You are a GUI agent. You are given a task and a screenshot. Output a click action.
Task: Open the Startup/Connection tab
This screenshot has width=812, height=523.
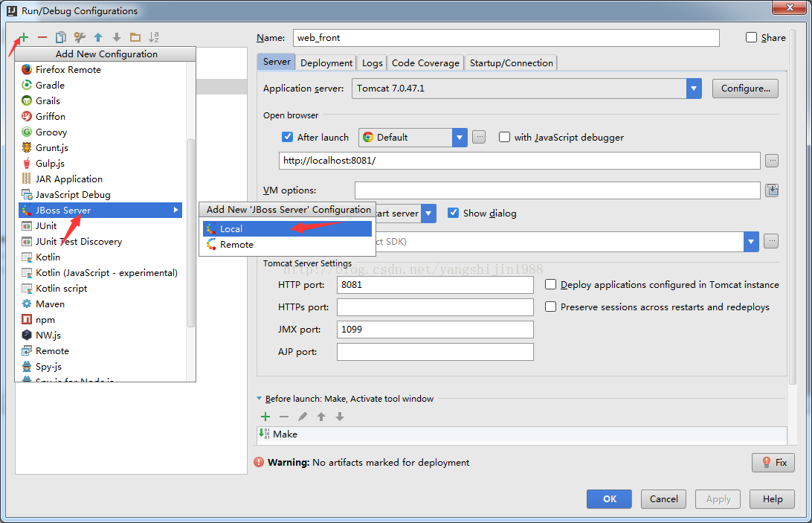pyautogui.click(x=511, y=62)
